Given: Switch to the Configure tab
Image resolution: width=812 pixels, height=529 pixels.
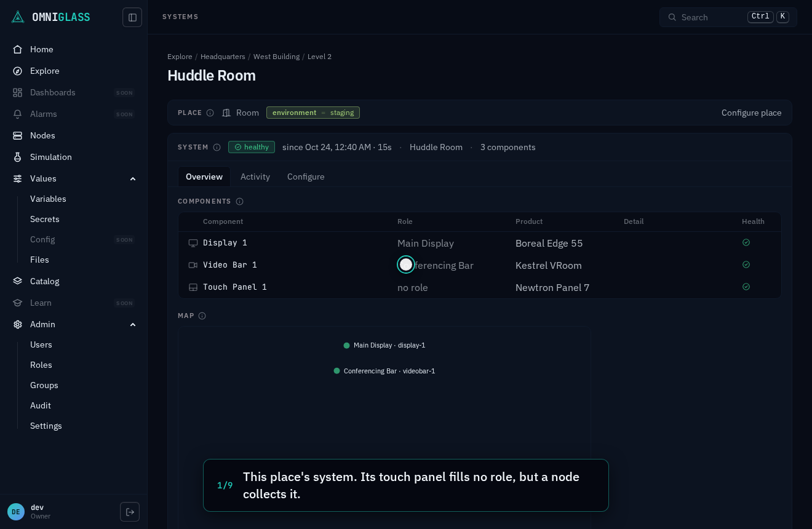Looking at the screenshot, I should coord(306,177).
